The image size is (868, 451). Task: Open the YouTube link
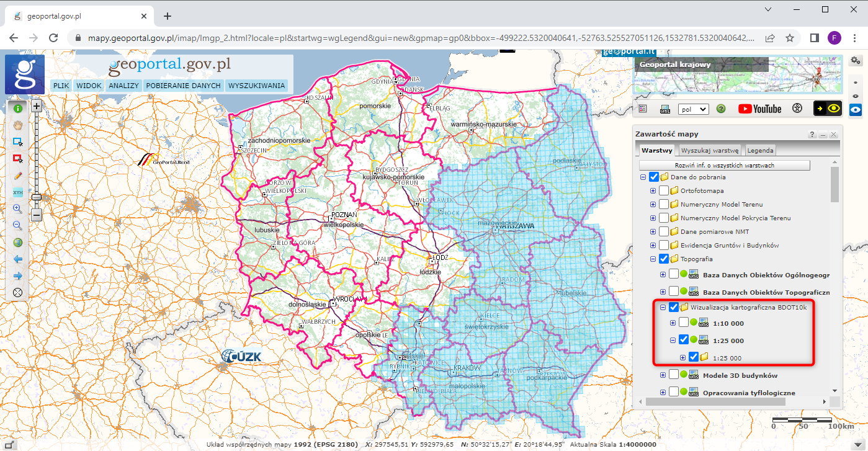(x=758, y=109)
